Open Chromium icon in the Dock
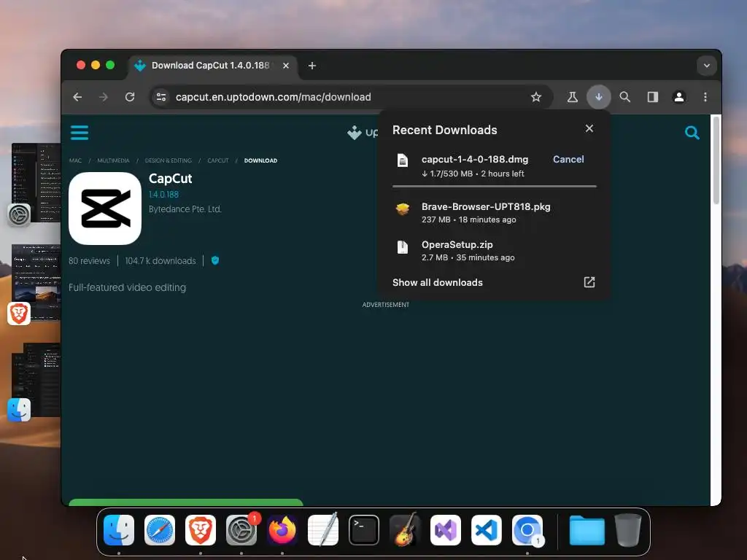 [x=527, y=530]
